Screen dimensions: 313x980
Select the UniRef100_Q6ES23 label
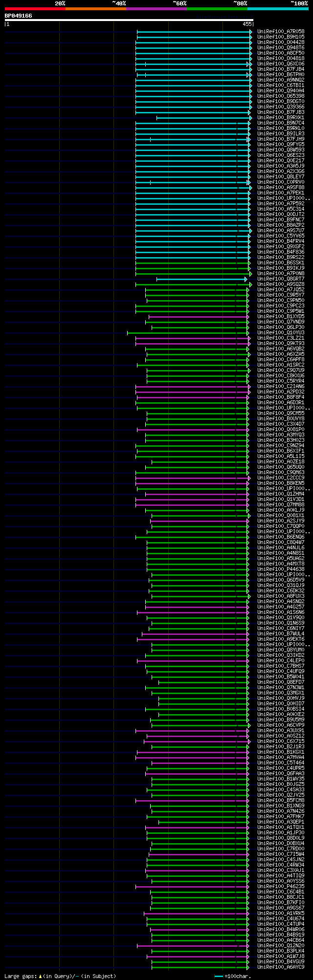[x=281, y=155]
